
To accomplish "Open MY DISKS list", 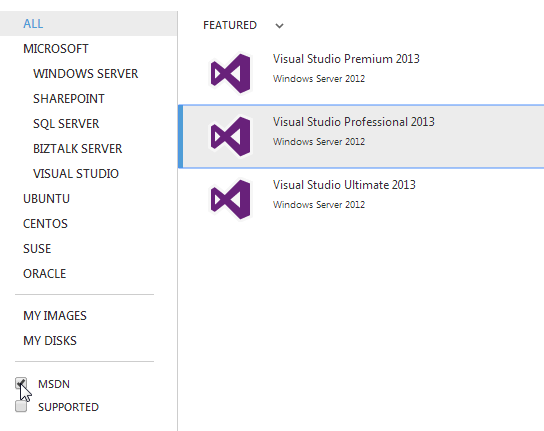I will pyautogui.click(x=50, y=340).
